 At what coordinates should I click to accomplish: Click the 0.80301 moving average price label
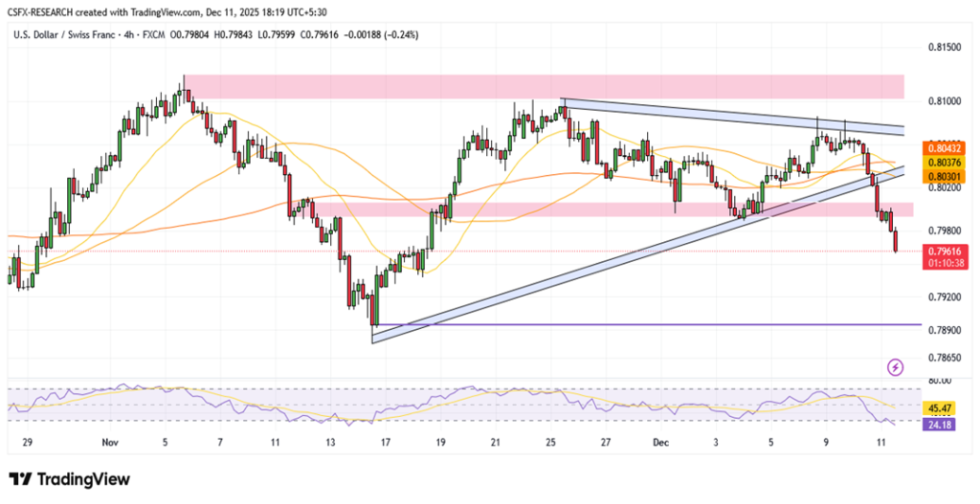[944, 176]
